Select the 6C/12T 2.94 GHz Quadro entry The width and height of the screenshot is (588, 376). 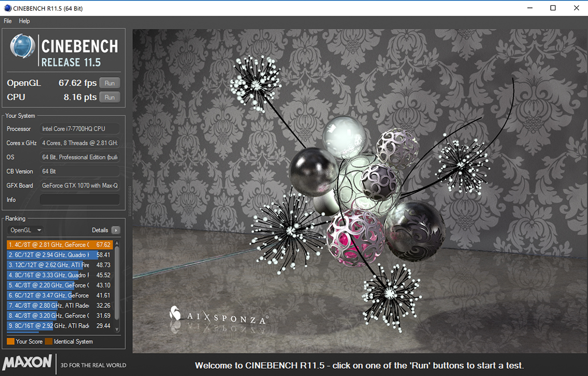[x=60, y=255]
